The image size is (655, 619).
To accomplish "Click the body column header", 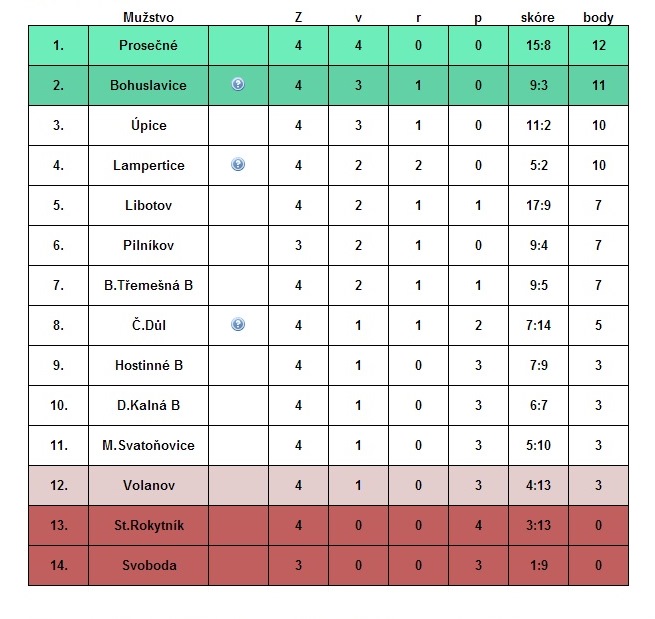I will click(x=598, y=18).
